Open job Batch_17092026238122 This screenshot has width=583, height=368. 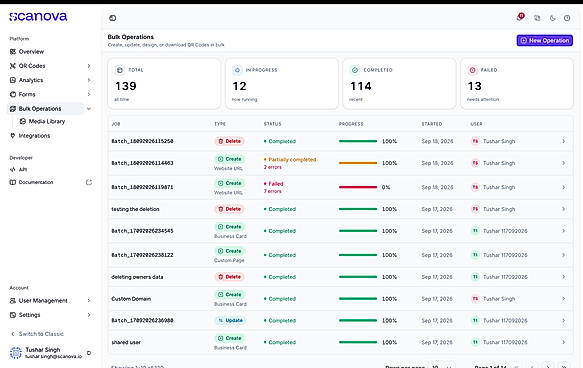pos(142,255)
